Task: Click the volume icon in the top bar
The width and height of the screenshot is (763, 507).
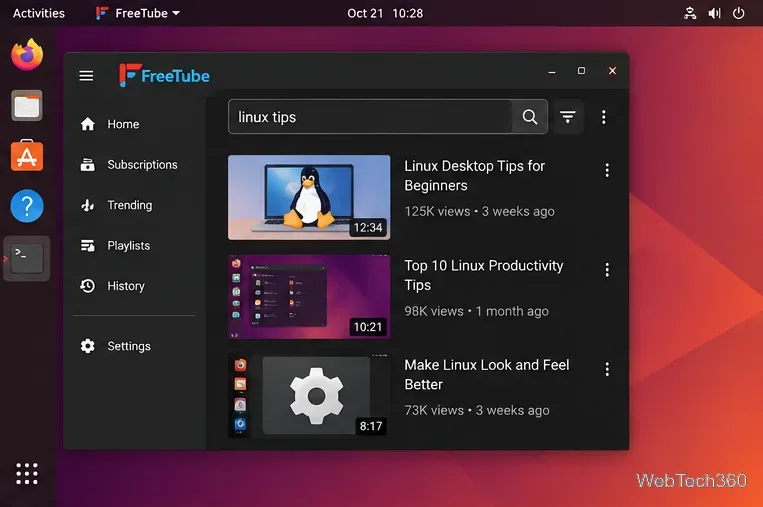Action: click(714, 13)
